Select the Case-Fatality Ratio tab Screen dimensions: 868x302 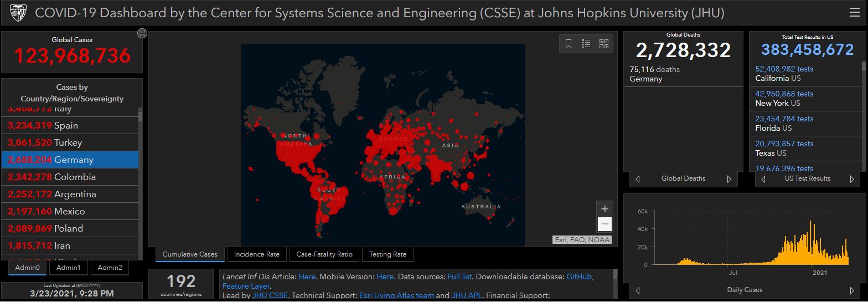(x=324, y=254)
